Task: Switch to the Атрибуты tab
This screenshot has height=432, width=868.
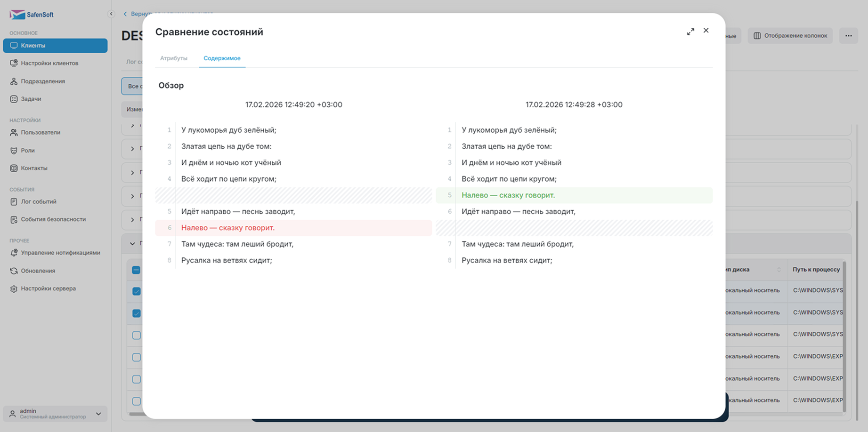Action: [174, 58]
